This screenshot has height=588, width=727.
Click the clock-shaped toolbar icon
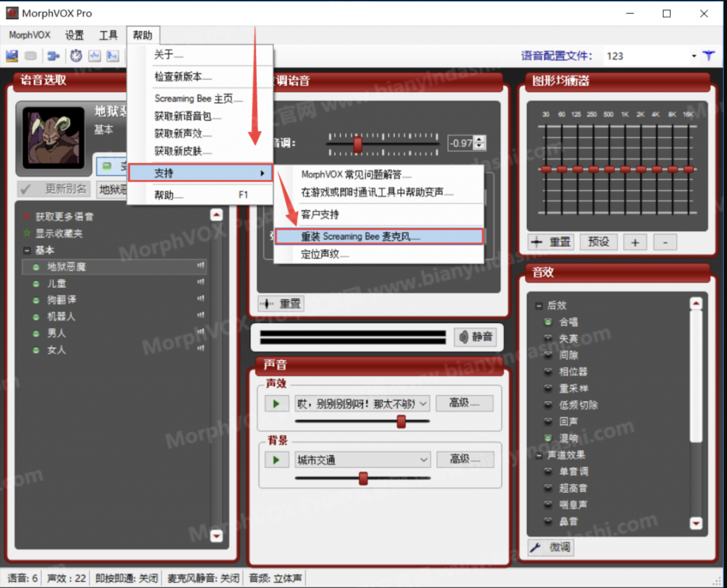point(76,56)
